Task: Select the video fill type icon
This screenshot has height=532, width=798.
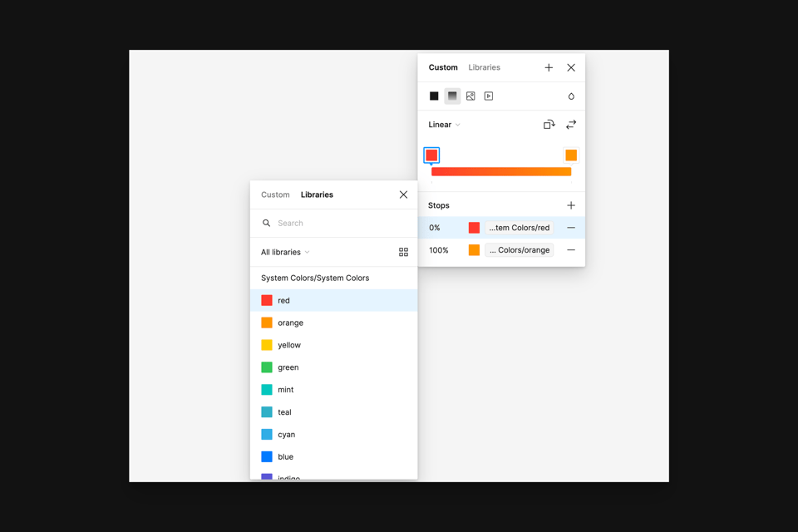Action: coord(489,96)
